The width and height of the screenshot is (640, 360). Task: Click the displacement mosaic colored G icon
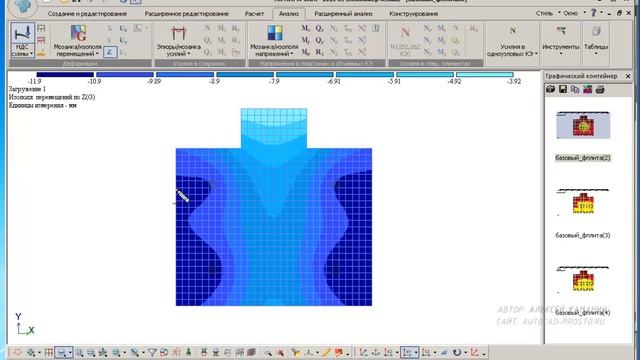coord(78,33)
